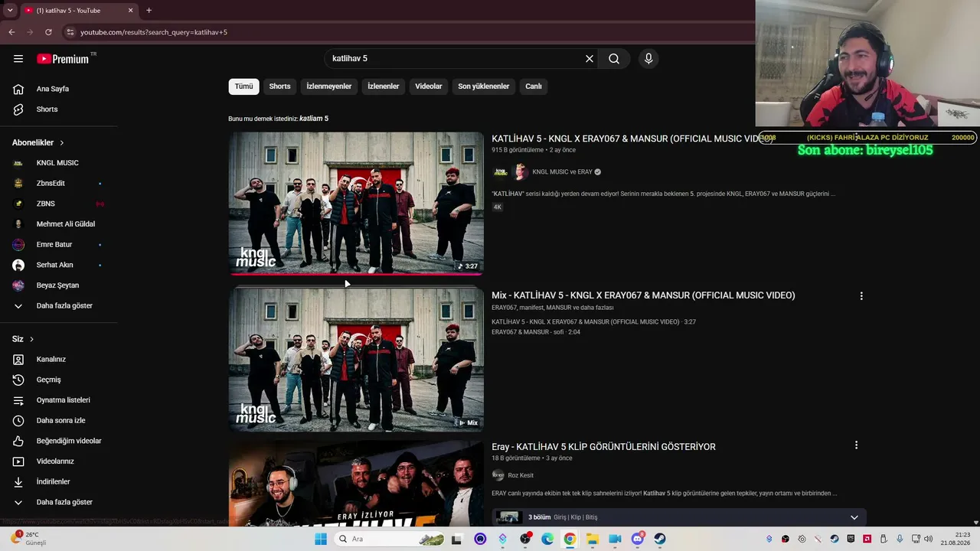The width and height of the screenshot is (980, 551).
Task: Click the magnifier search button
Action: [614, 59]
